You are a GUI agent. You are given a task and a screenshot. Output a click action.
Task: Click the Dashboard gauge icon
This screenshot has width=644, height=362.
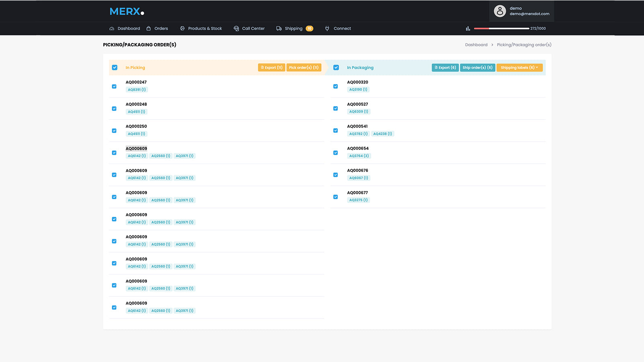[x=112, y=29]
